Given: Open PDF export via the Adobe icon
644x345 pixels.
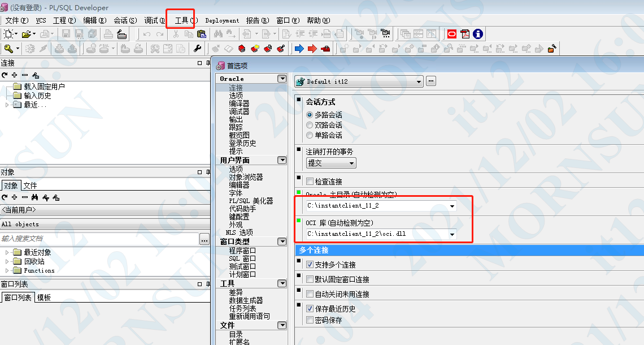Looking at the screenshot, I should [464, 34].
